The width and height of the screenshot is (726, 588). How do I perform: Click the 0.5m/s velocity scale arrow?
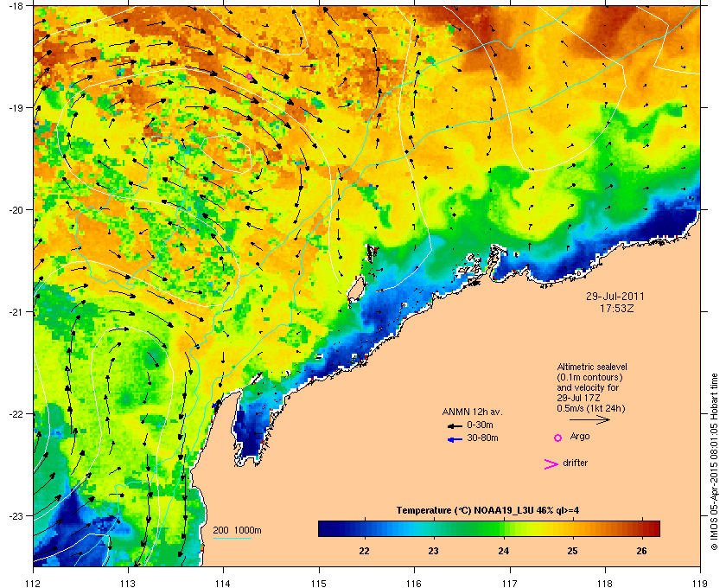[x=589, y=419]
